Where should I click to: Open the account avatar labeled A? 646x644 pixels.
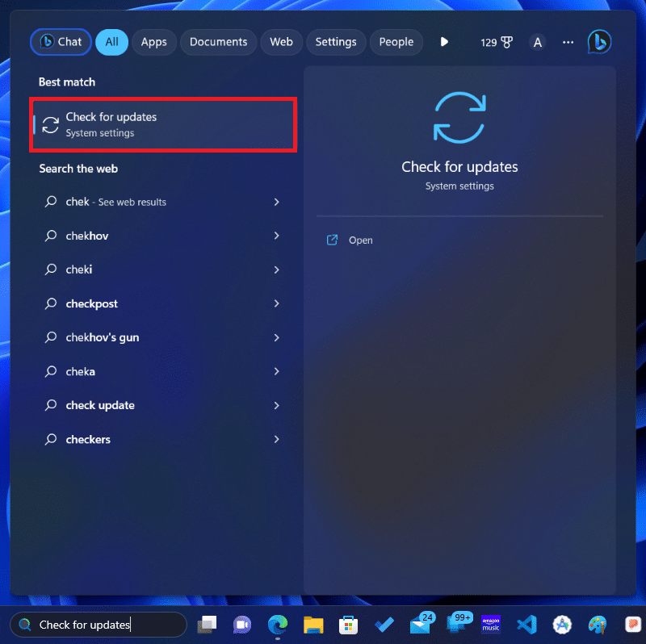coord(538,42)
